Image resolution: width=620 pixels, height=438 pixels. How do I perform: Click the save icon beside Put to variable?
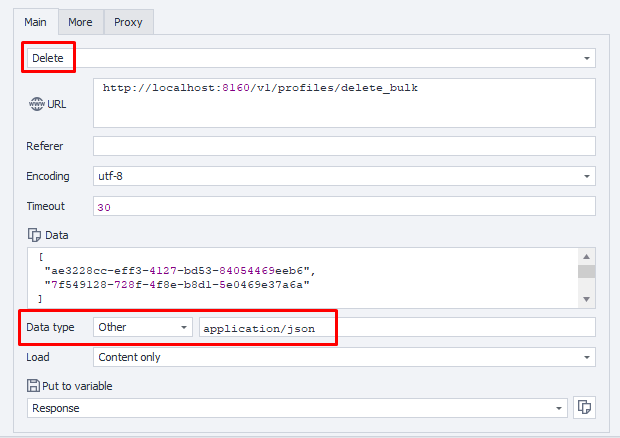34,386
